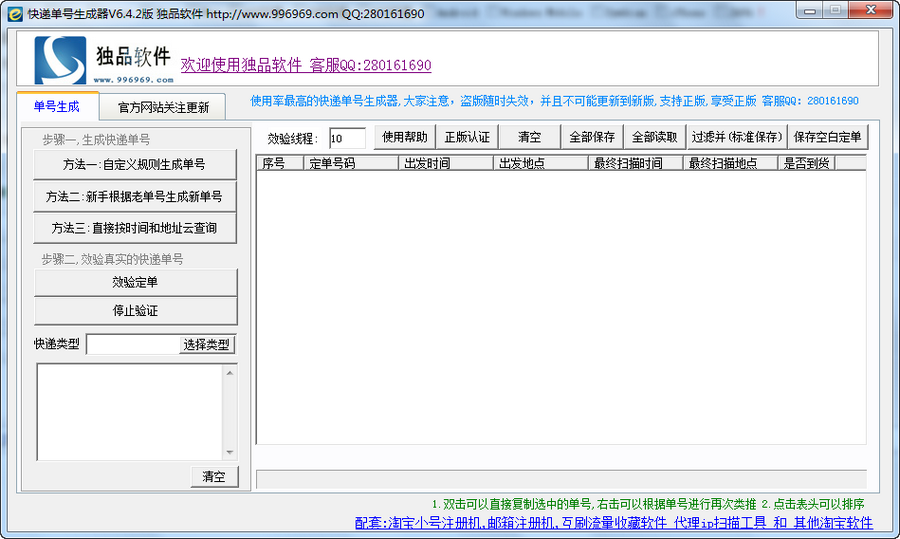Screen dimensions: 900x539
Task: Open the 选择类型 selector
Action: pyautogui.click(x=207, y=344)
